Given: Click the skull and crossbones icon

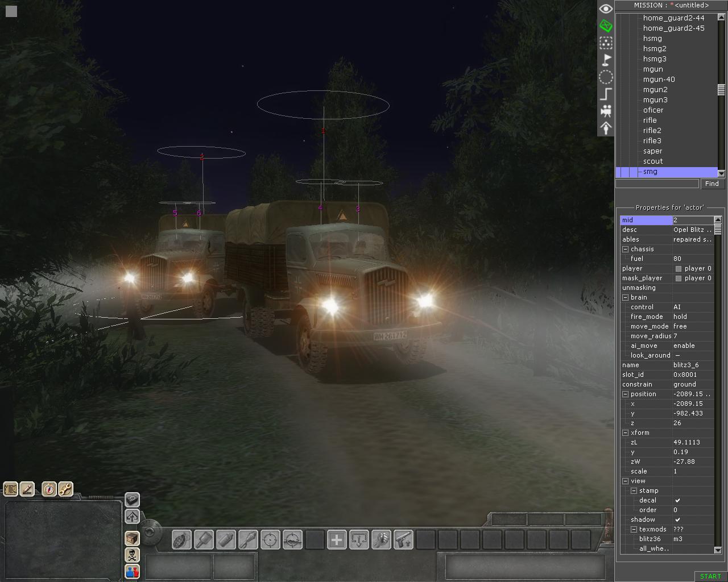Looking at the screenshot, I should pos(132,554).
